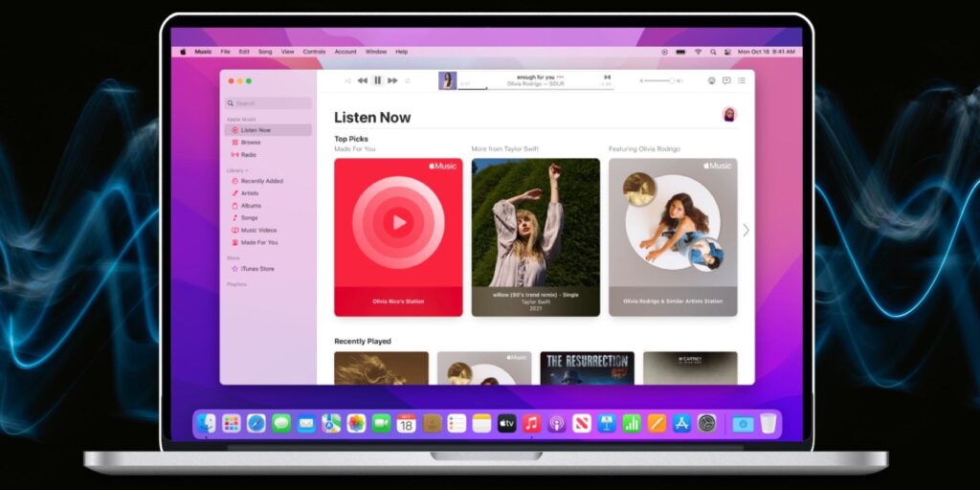Viewport: 980px width, 490px height.
Task: Open Messages from the Dock
Action: point(281,423)
